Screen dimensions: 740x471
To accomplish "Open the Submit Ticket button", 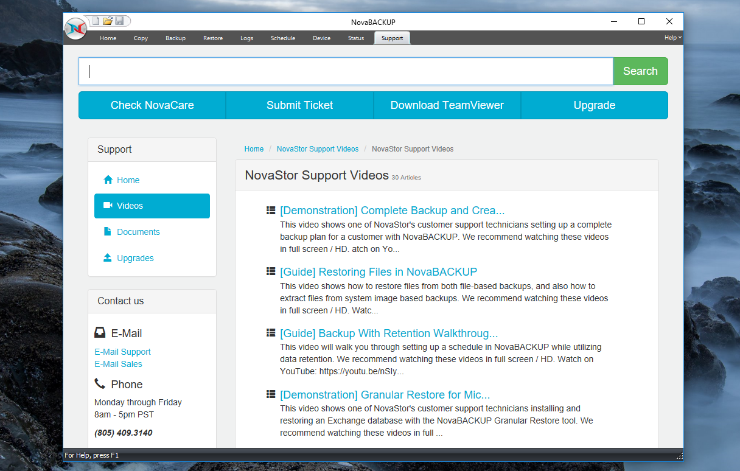I will pyautogui.click(x=300, y=105).
